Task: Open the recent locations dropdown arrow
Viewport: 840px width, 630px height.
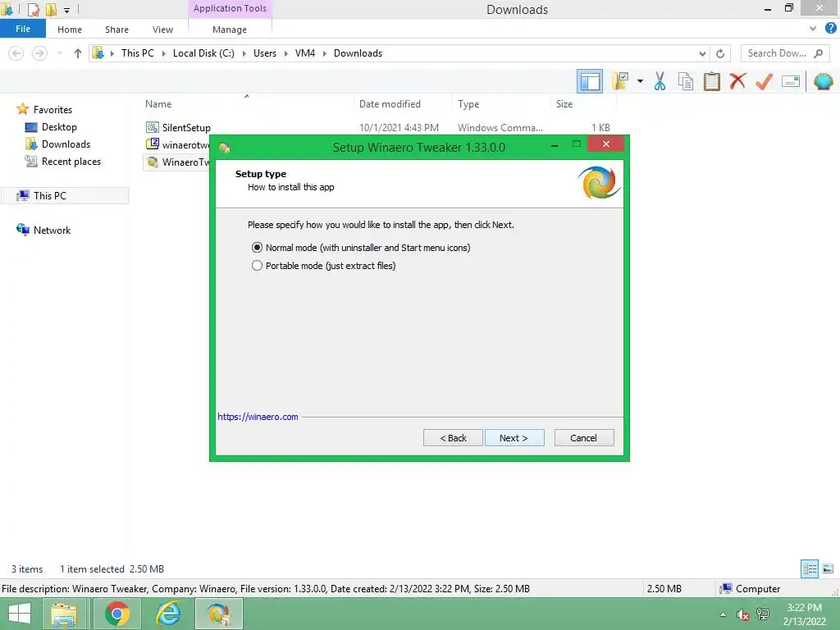Action: pos(59,53)
